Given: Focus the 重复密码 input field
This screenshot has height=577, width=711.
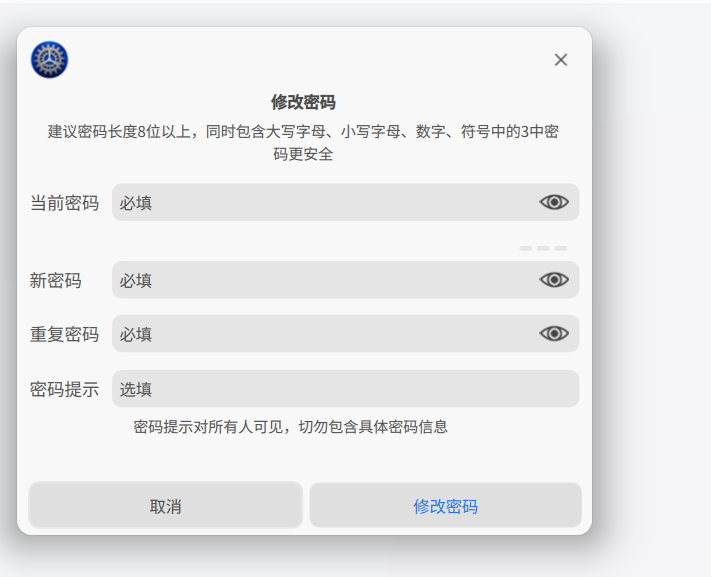Looking at the screenshot, I should [345, 333].
